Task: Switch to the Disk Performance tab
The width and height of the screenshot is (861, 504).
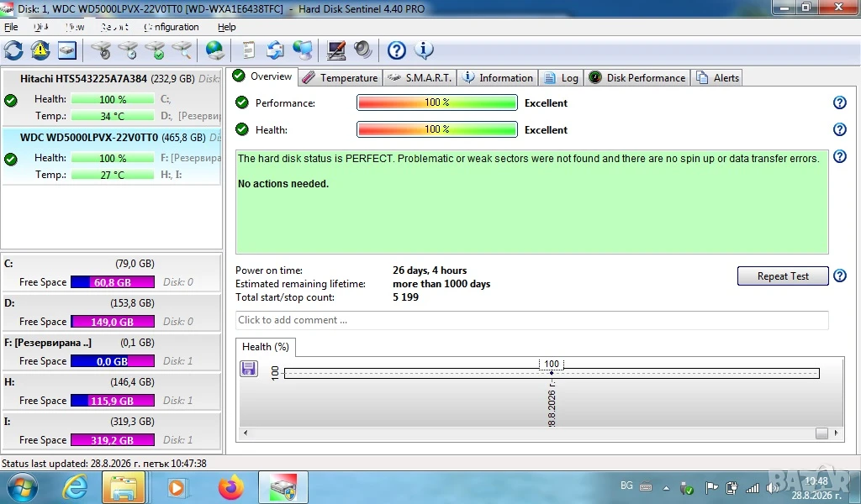Action: (637, 78)
